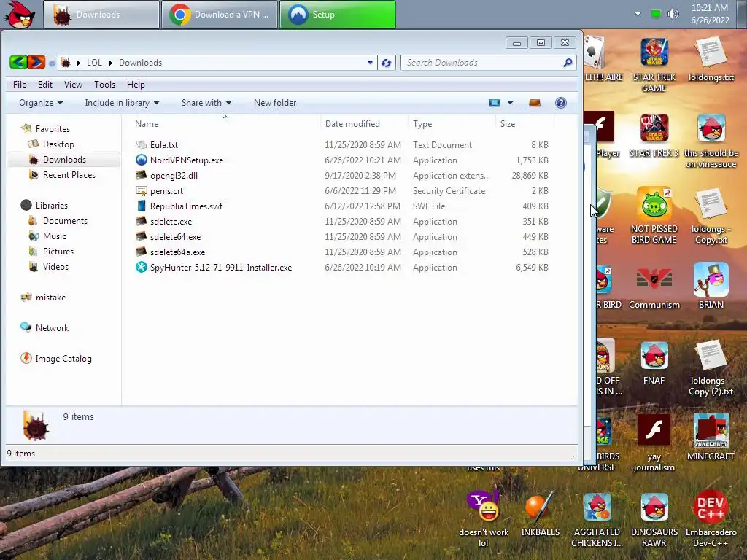Image resolution: width=747 pixels, height=560 pixels.
Task: Toggle the preview pane icon
Action: tap(535, 103)
